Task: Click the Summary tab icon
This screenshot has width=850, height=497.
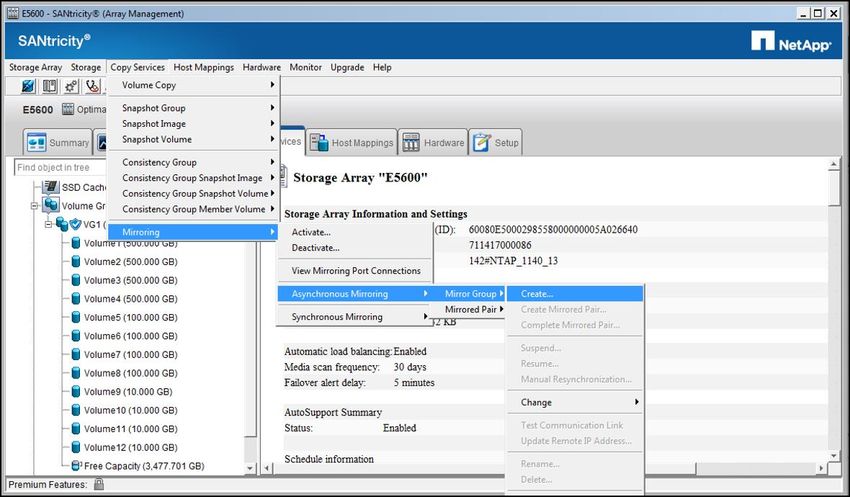Action: (37, 143)
